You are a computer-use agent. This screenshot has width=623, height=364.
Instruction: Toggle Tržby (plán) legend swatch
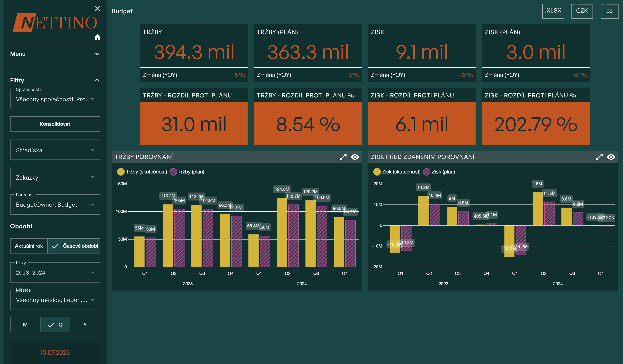point(173,172)
